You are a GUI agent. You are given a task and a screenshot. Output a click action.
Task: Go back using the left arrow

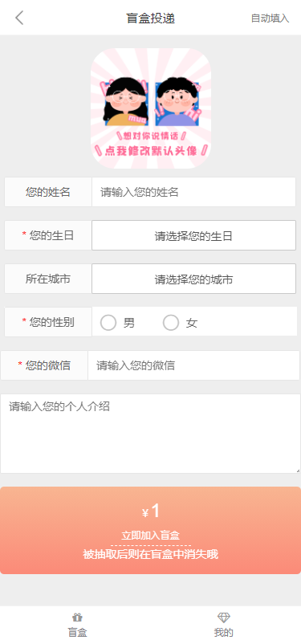pos(19,18)
